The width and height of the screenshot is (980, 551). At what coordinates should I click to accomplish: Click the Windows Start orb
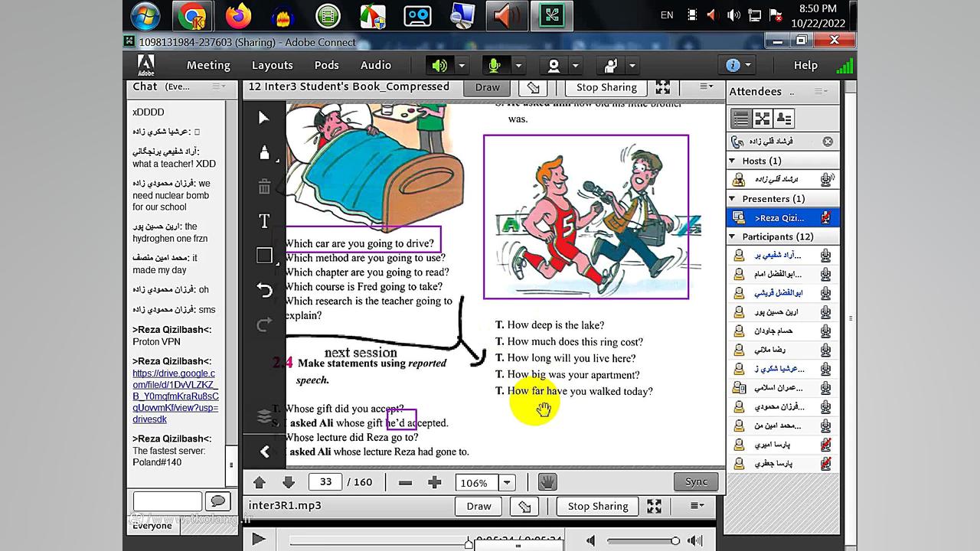tap(145, 15)
